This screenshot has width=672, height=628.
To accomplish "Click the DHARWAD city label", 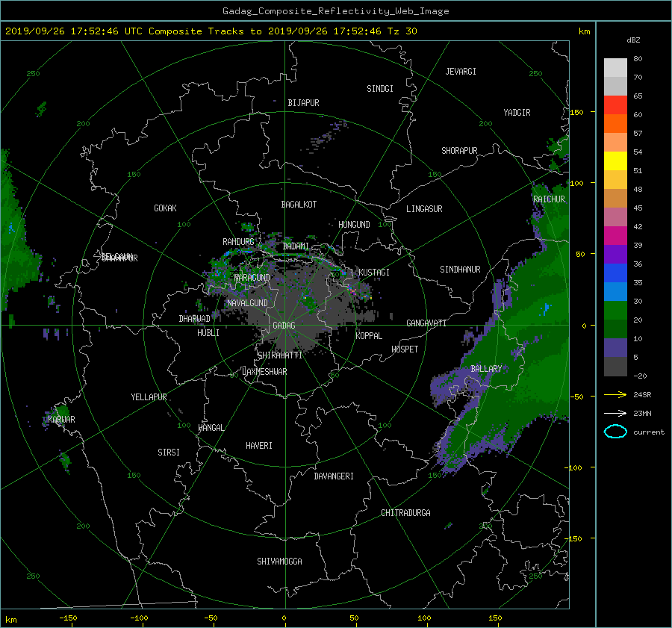I will (x=194, y=319).
